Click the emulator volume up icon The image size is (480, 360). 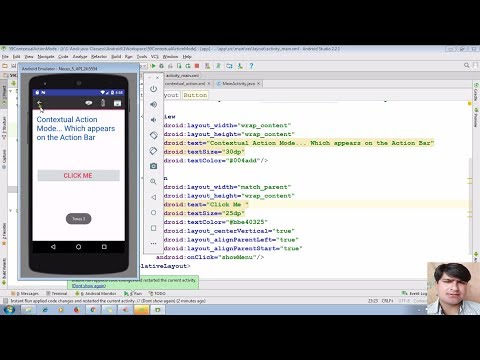pyautogui.click(x=153, y=104)
